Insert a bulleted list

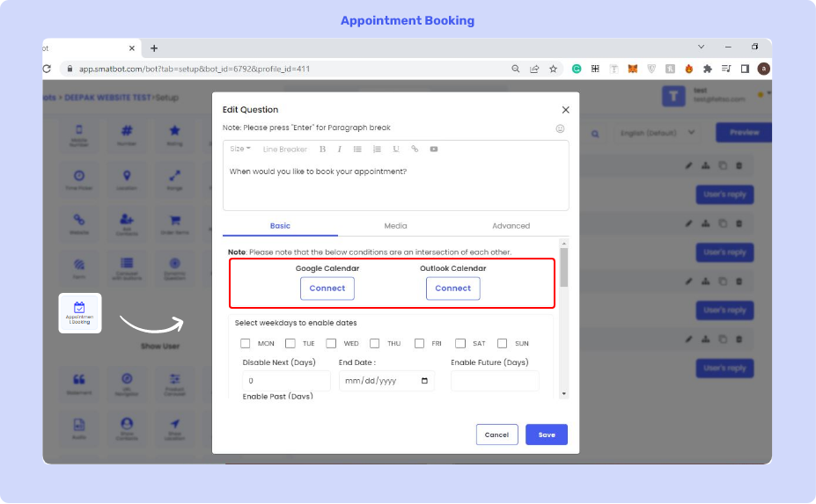pyautogui.click(x=357, y=150)
